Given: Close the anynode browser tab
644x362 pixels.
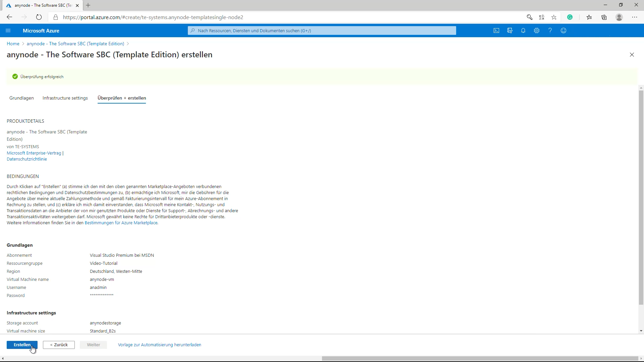Looking at the screenshot, I should point(77,5).
